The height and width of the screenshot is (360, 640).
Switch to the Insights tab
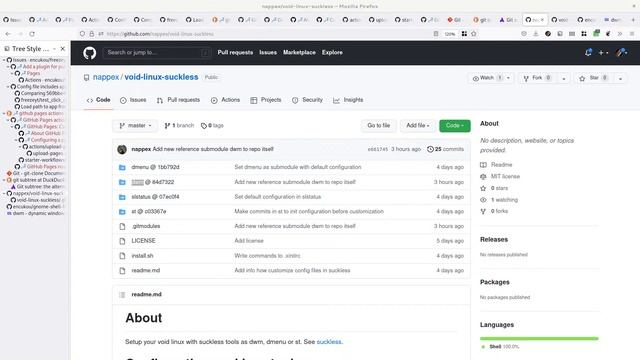pos(348,100)
